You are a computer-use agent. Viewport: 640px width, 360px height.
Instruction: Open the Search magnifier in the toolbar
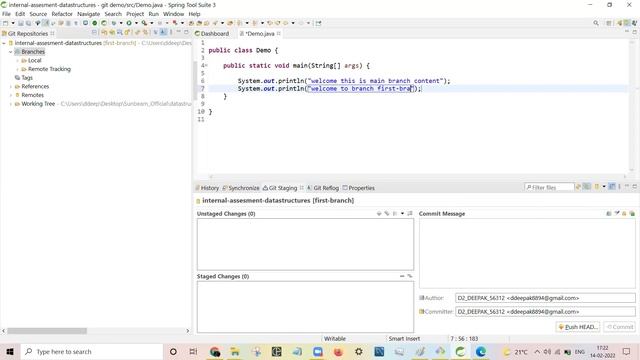596,23
